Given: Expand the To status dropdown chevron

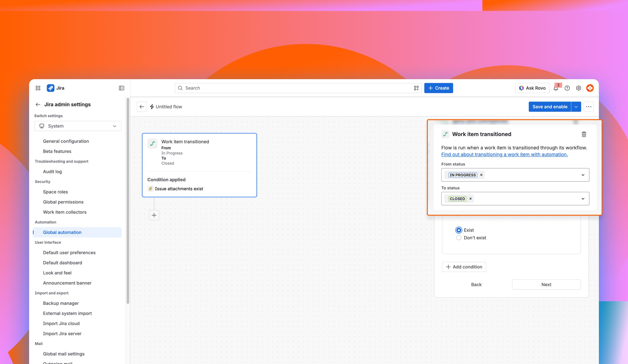Looking at the screenshot, I should 583,199.
